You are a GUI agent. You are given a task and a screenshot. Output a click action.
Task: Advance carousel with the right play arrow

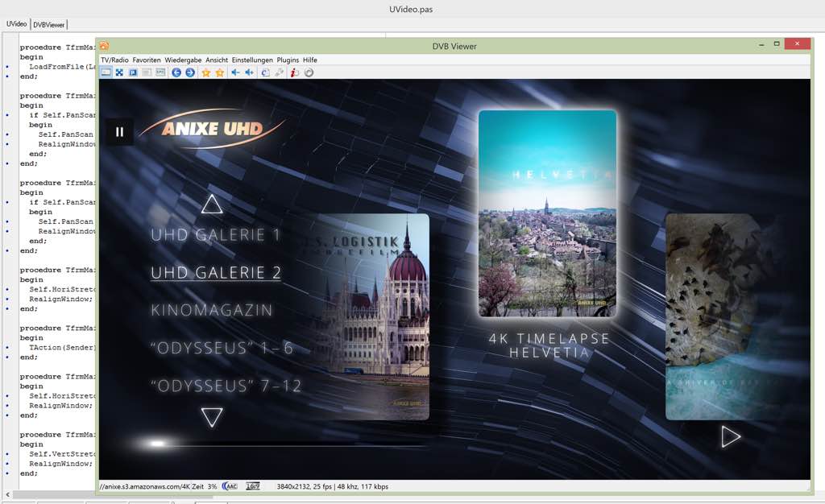point(730,436)
